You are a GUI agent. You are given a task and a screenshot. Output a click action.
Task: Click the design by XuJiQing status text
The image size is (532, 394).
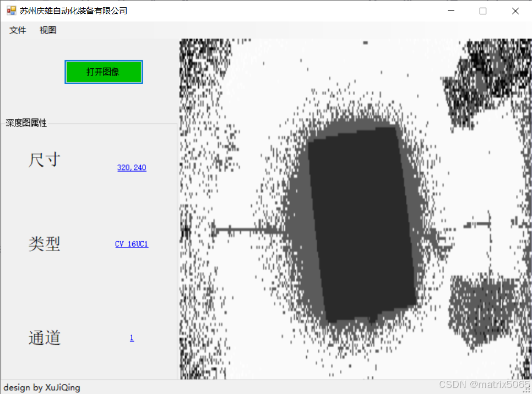coord(42,387)
